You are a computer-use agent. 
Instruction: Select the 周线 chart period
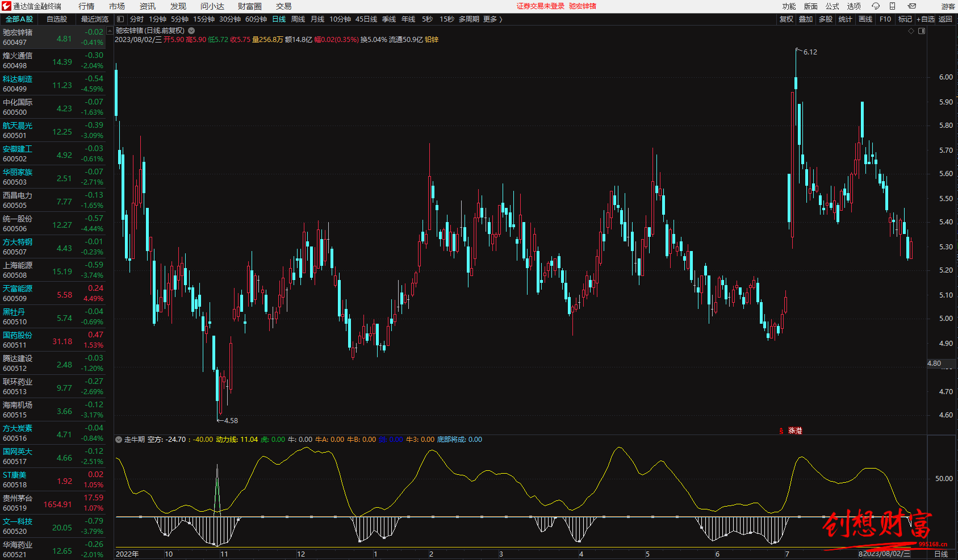coord(298,19)
